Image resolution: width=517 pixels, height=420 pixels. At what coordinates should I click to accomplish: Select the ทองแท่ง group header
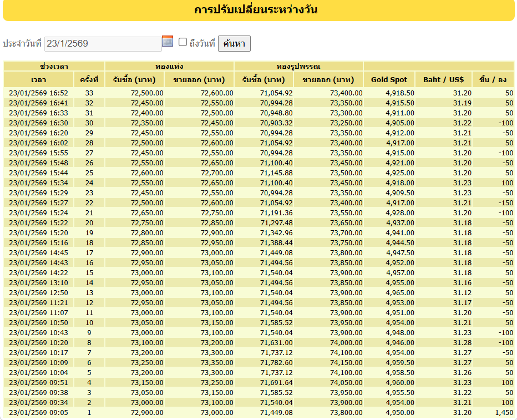click(x=170, y=66)
